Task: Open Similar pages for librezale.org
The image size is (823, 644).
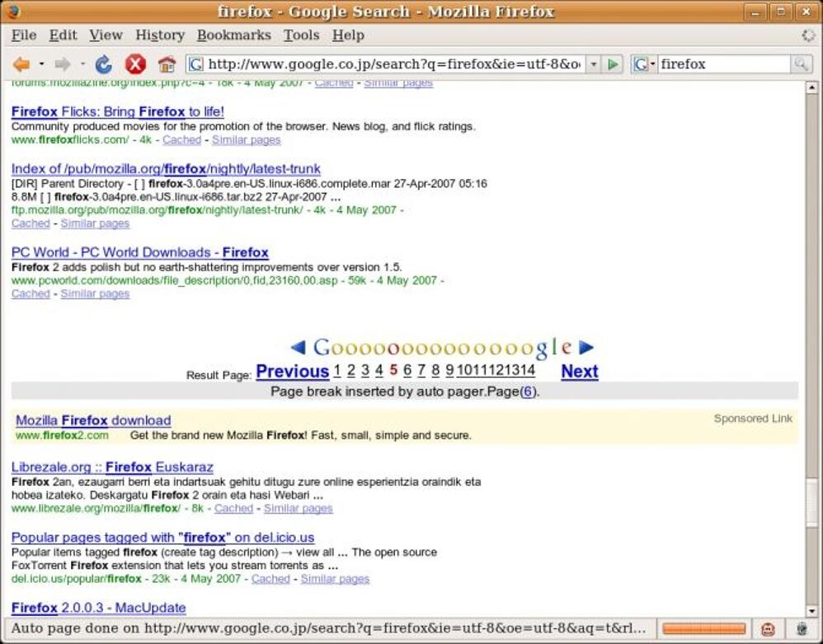Action: (x=299, y=509)
